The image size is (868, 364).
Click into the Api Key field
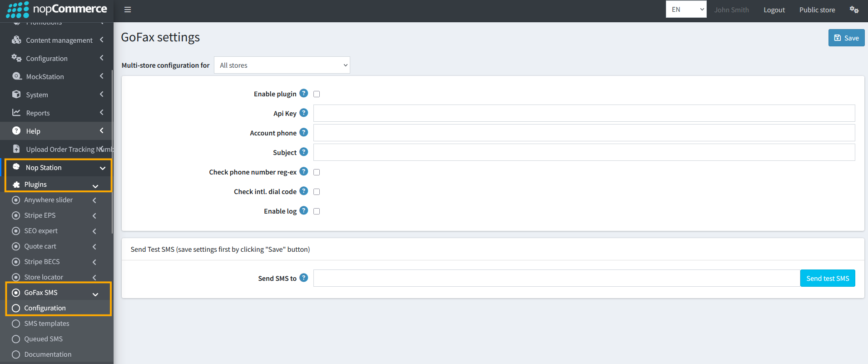[584, 113]
